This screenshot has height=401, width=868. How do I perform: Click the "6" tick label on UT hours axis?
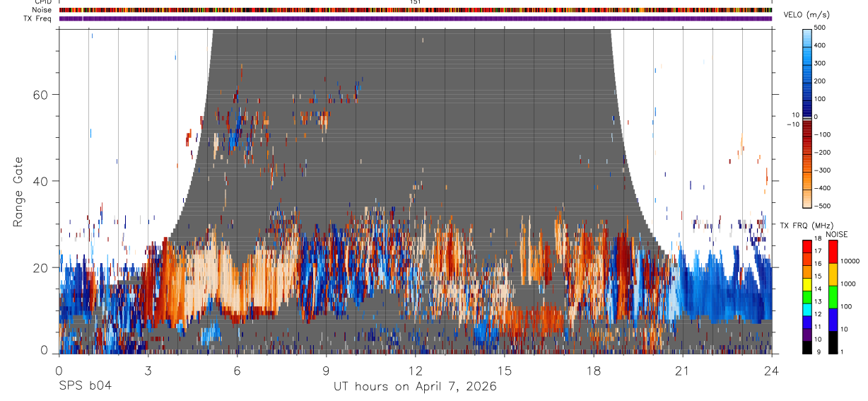[x=237, y=370]
